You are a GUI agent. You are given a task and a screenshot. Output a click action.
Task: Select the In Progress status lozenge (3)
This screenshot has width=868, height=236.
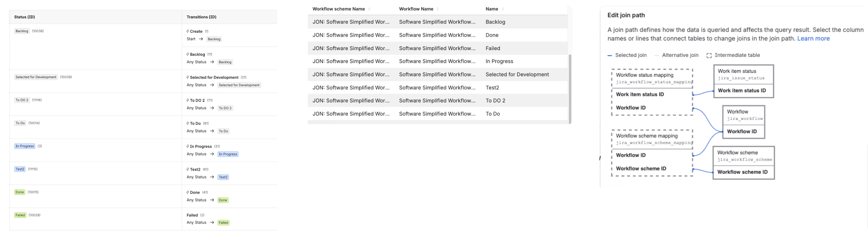click(x=25, y=146)
